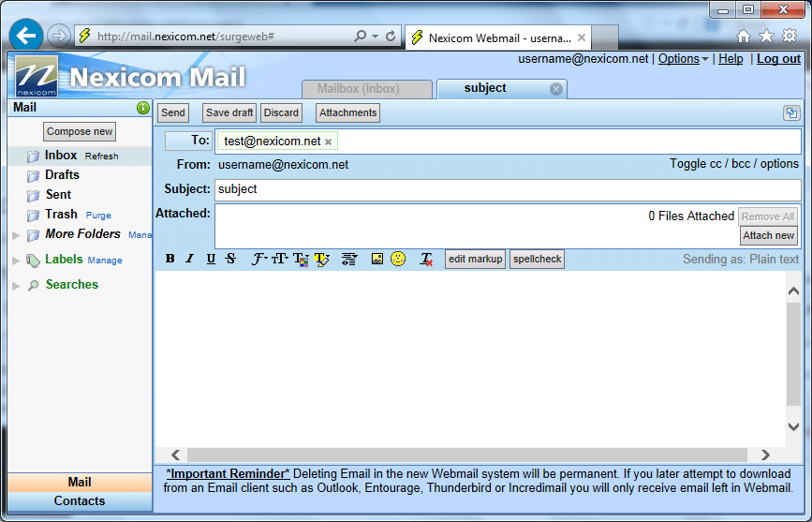Click the vertical scrollbar down arrow
Screen dimensions: 812x522
[793, 426]
